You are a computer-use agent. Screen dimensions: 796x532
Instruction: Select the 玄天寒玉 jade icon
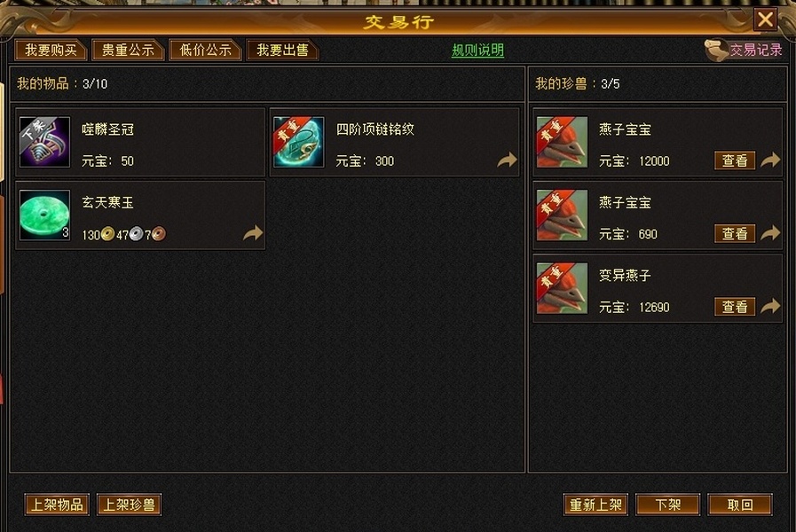pyautogui.click(x=44, y=215)
